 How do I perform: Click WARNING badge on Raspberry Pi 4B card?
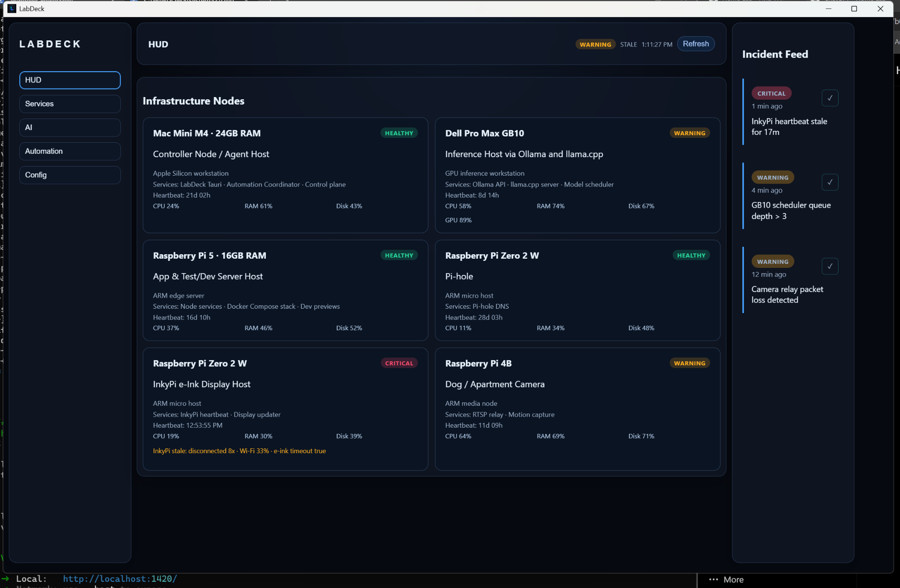(690, 363)
